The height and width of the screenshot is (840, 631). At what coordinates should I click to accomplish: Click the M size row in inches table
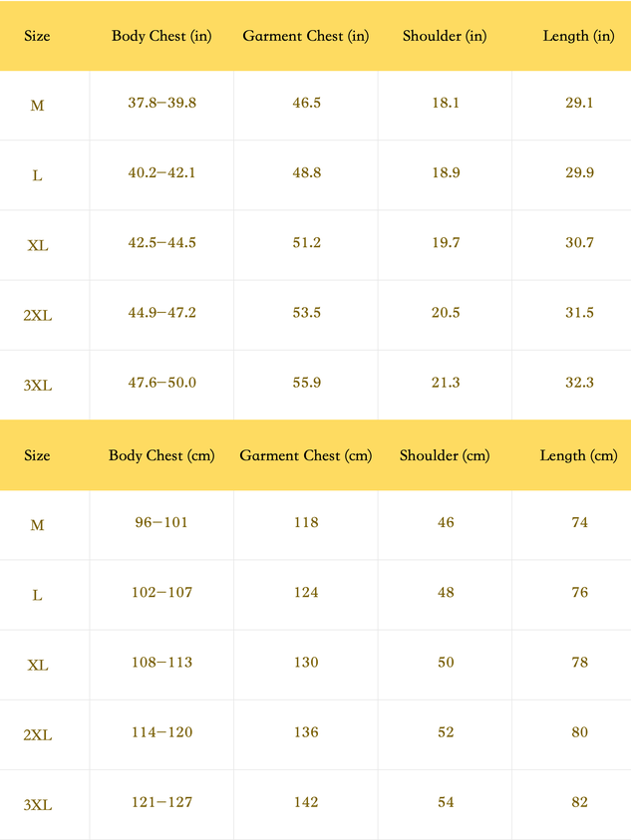point(315,106)
